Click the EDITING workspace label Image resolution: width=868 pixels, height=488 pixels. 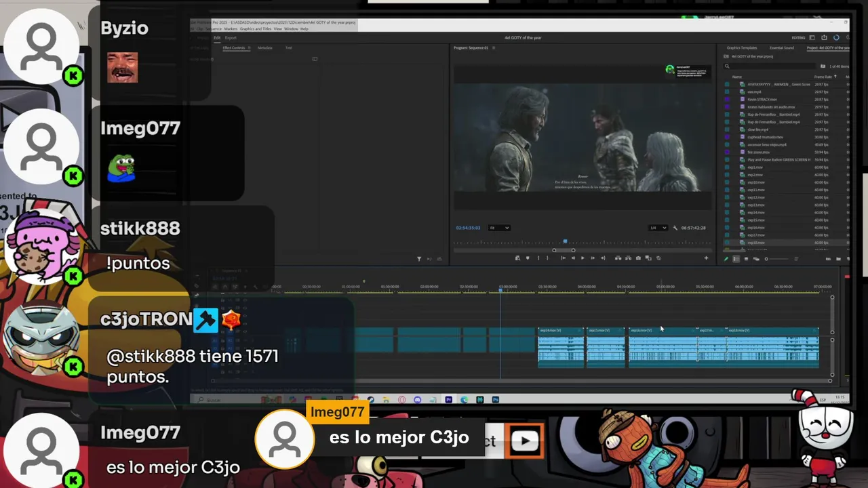[798, 37]
